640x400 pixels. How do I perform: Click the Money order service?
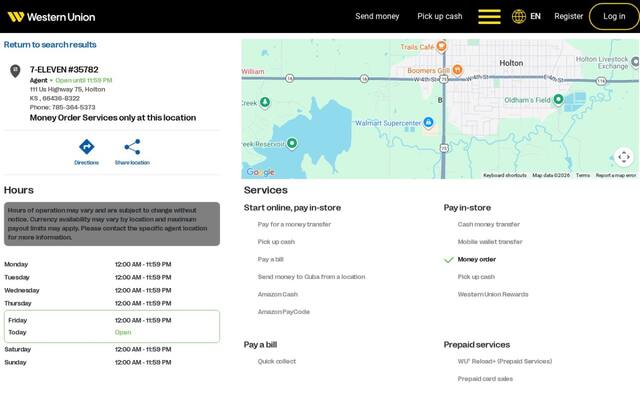coord(477,259)
